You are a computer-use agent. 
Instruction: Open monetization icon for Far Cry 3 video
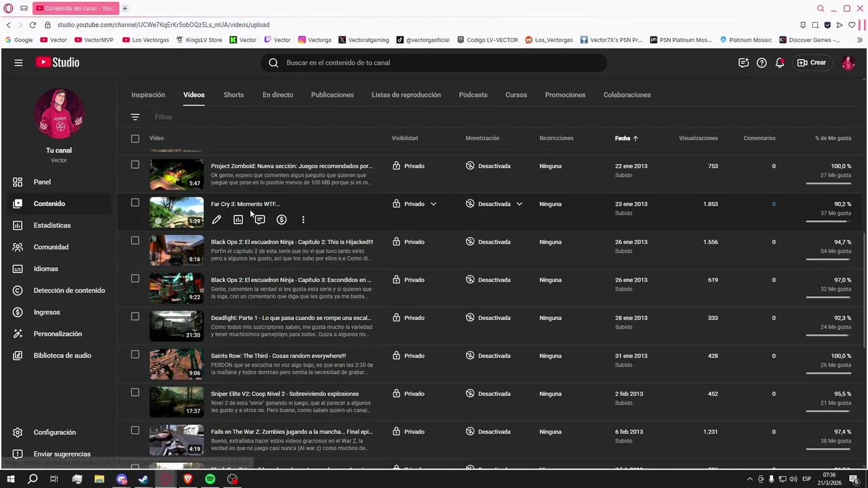[x=281, y=220]
